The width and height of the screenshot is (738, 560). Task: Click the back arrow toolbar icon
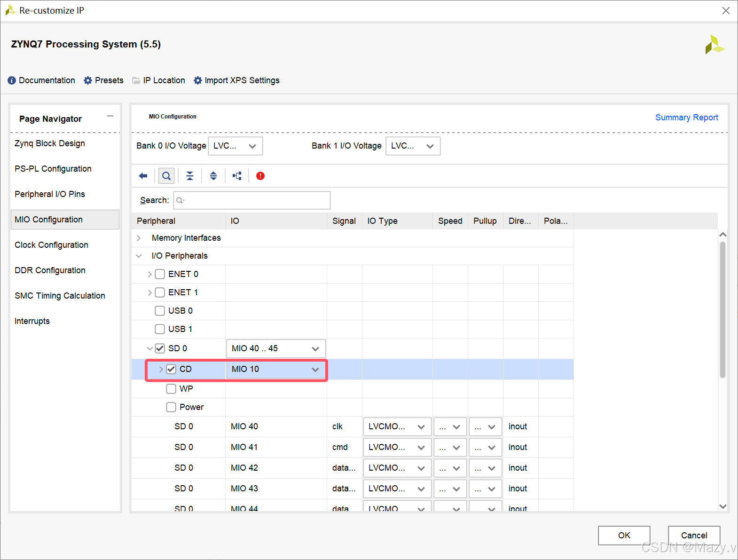coord(143,176)
